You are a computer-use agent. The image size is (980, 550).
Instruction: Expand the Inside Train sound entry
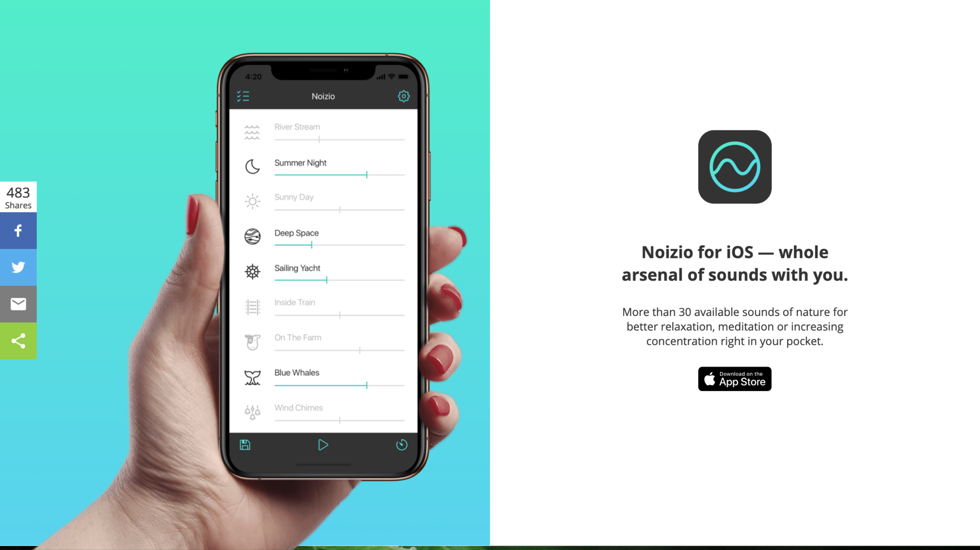click(294, 302)
